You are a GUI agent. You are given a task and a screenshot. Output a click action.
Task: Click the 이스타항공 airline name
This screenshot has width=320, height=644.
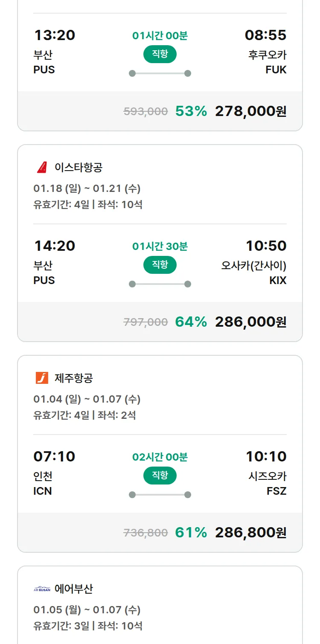[x=79, y=167]
